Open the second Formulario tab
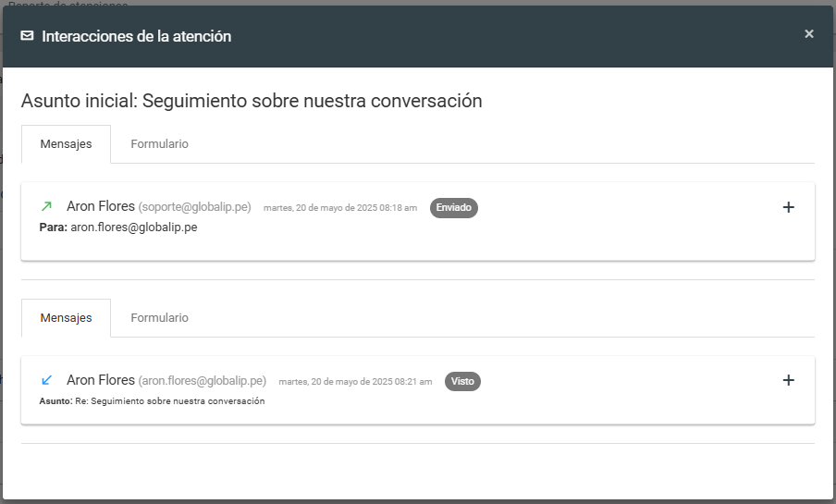The width and height of the screenshot is (836, 504). tap(159, 318)
